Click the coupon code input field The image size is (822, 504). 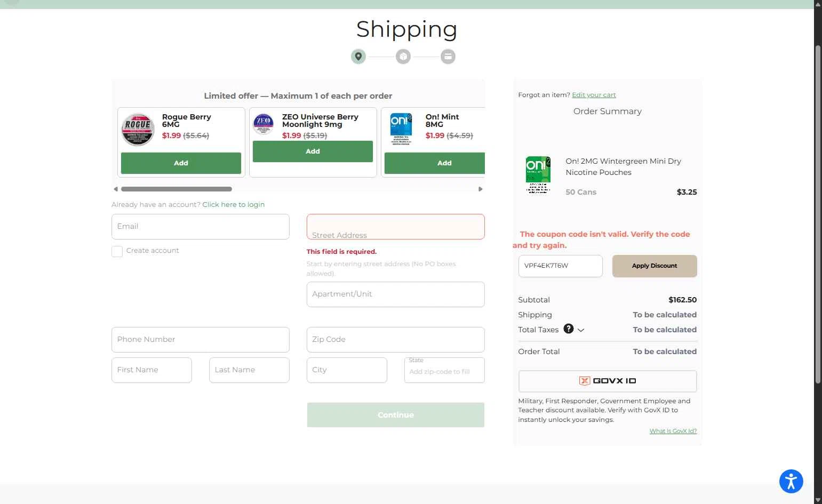point(561,266)
